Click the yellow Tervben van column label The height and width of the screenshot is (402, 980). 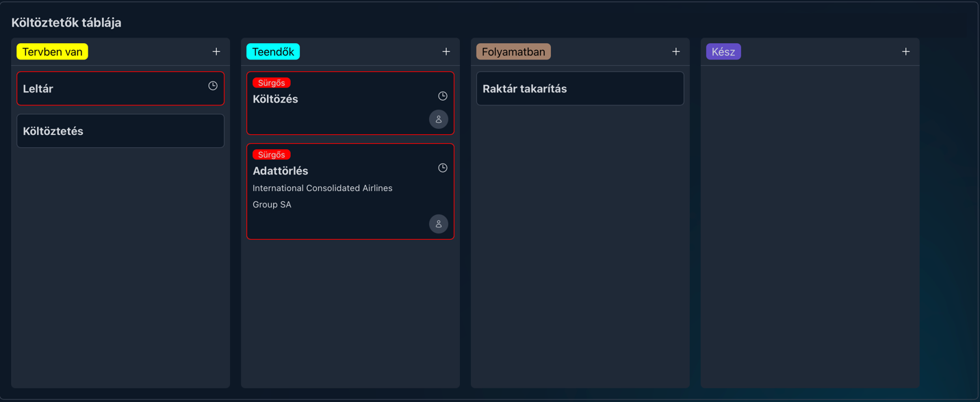pyautogui.click(x=52, y=51)
